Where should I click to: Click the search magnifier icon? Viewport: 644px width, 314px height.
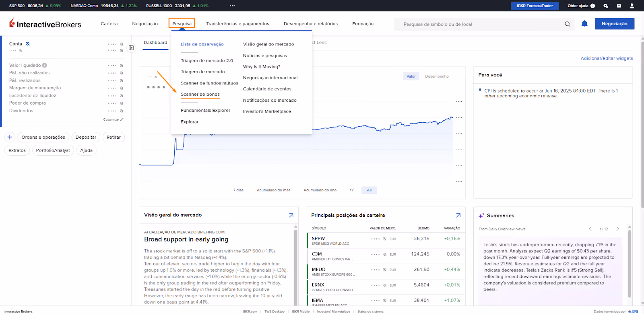(x=568, y=24)
